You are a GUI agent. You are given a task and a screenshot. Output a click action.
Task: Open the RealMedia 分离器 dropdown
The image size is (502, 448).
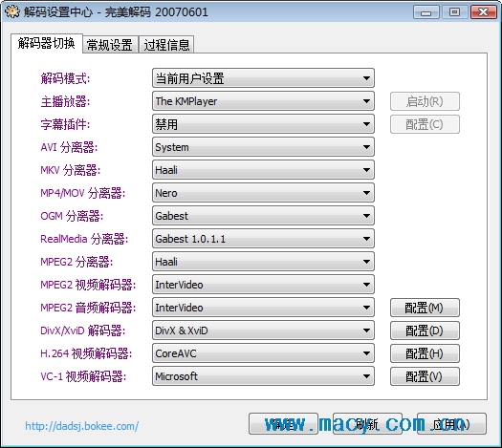point(263,239)
